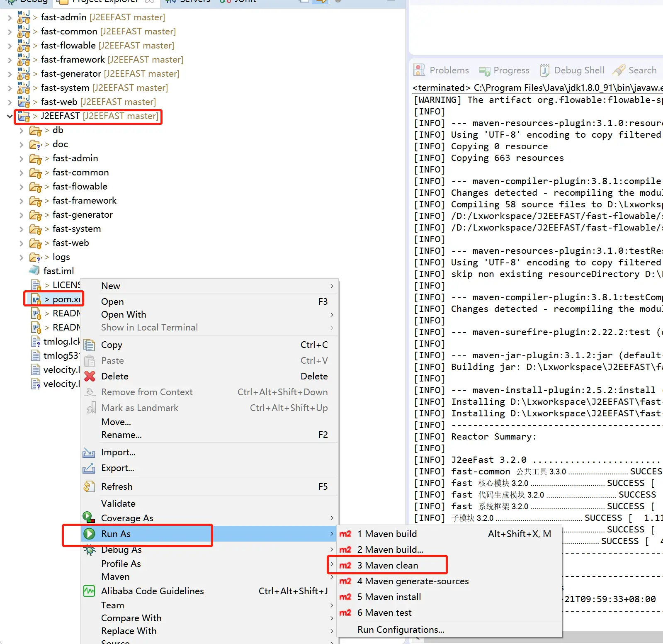Run 1 Maven build
663x644 pixels.
click(x=449, y=534)
